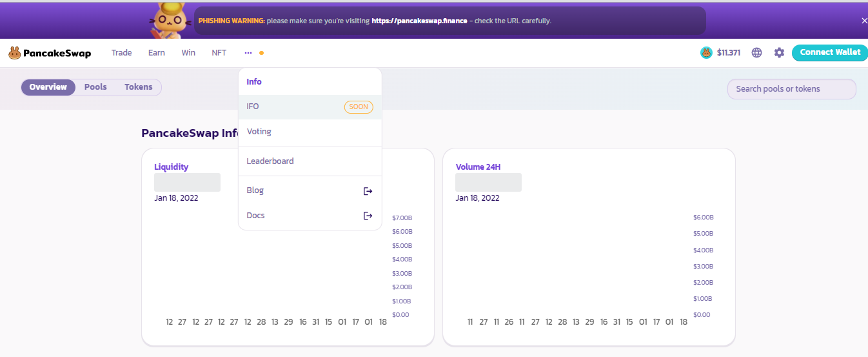Click the $7.00B axis label in Liquidity chart
The height and width of the screenshot is (357, 868).
tap(402, 218)
